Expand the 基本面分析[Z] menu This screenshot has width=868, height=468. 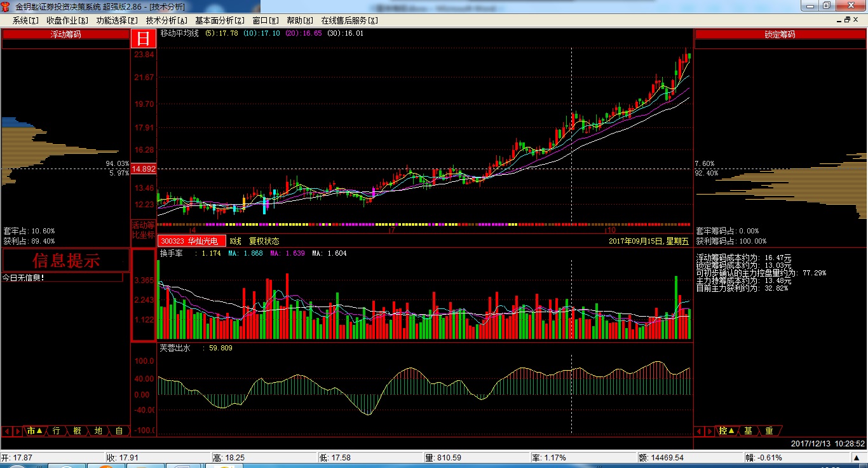(220, 20)
